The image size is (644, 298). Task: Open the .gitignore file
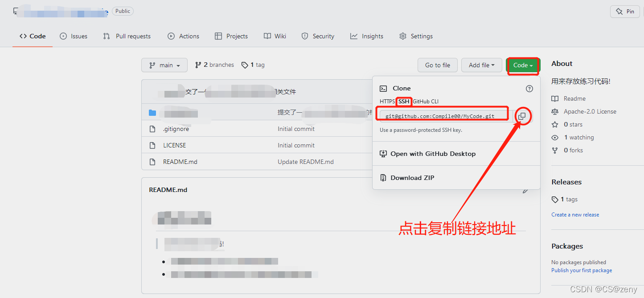(x=176, y=129)
